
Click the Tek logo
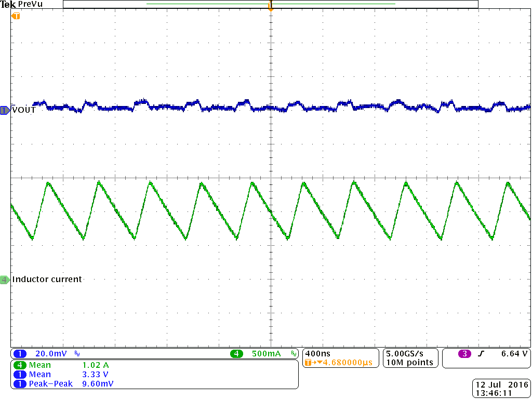pos(8,4)
